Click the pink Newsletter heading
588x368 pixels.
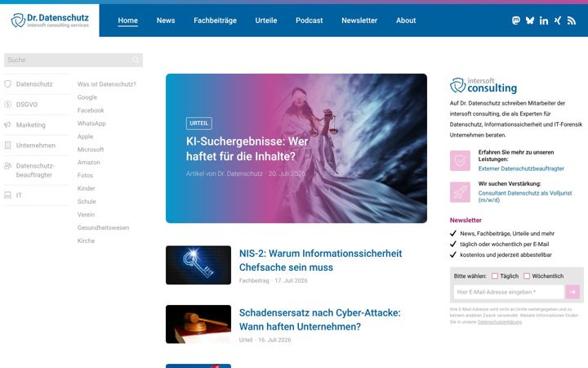coord(465,220)
